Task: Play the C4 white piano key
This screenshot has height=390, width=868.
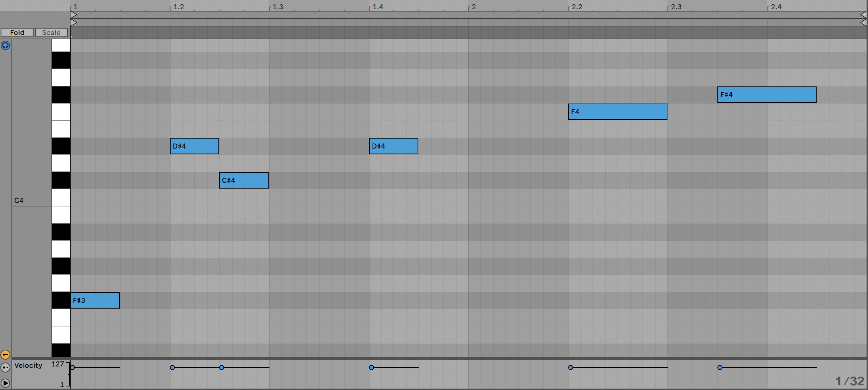Action: (61, 197)
